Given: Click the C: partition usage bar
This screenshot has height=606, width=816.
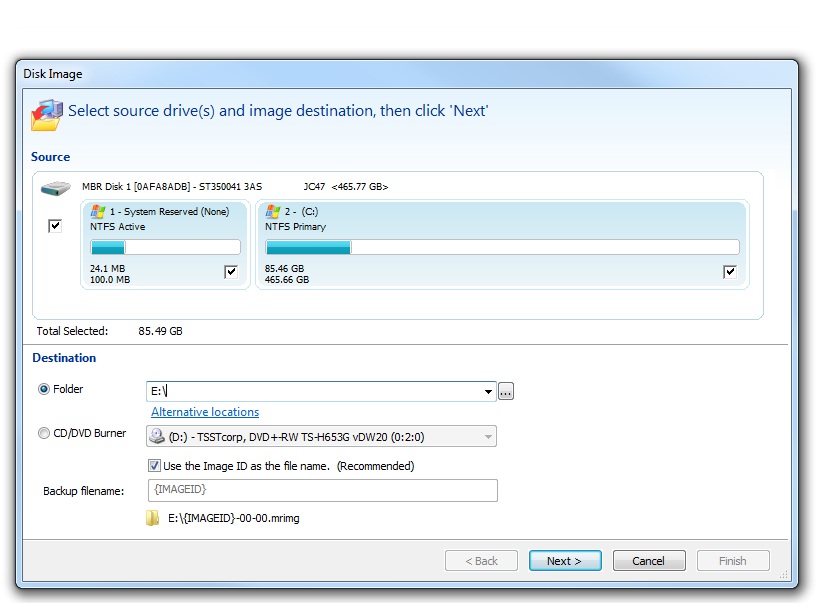Looking at the screenshot, I should pyautogui.click(x=502, y=247).
